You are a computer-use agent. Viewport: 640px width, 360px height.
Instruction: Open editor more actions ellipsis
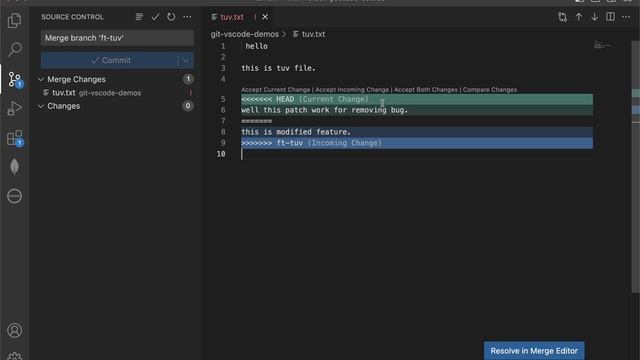(626, 17)
